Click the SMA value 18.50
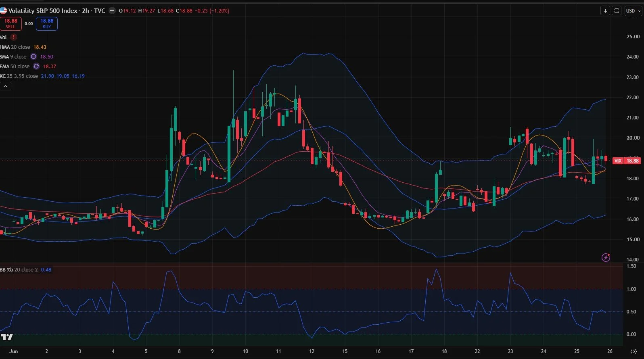The height and width of the screenshot is (359, 644). (x=47, y=57)
